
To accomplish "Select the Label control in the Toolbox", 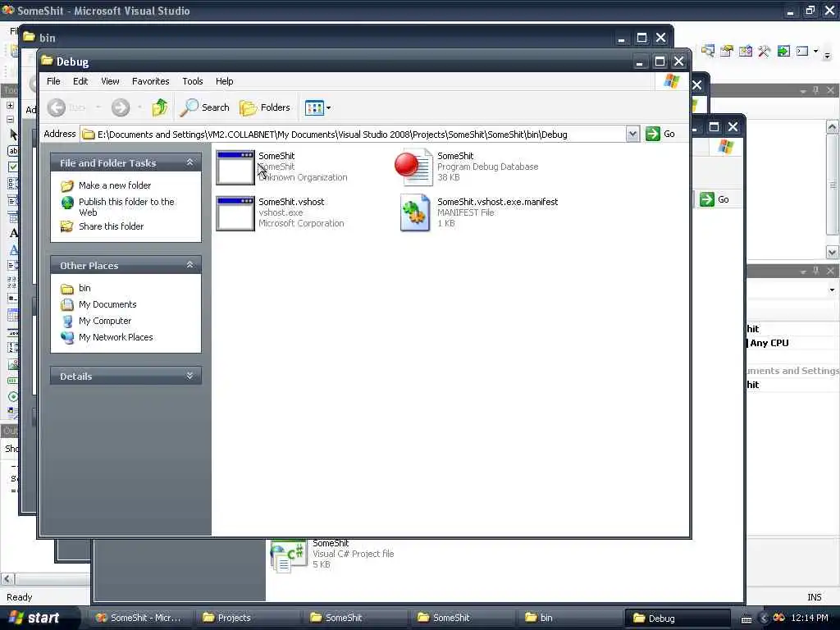I will (13, 233).
